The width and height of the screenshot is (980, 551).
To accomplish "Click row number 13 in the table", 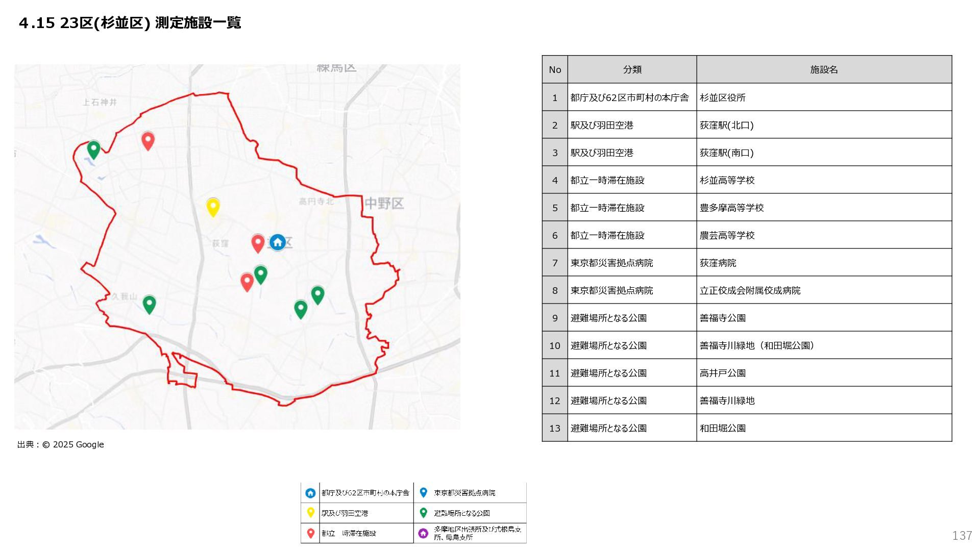I will [x=555, y=428].
